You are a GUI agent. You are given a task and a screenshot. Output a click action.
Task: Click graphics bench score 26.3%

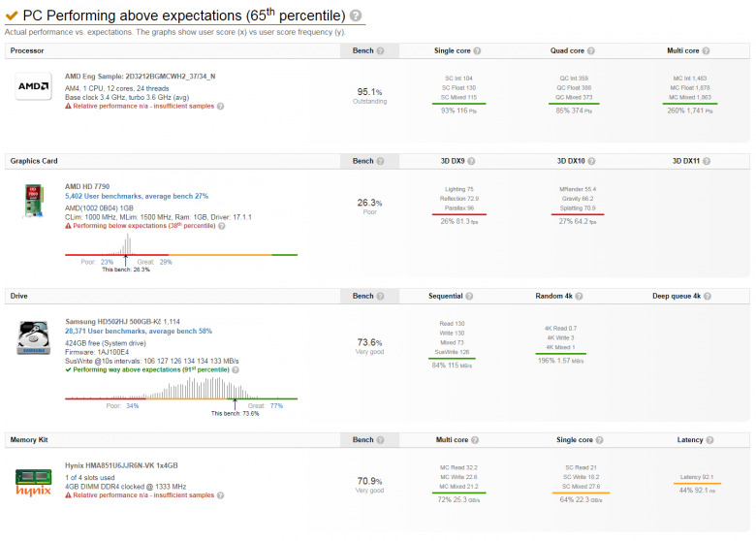point(370,203)
